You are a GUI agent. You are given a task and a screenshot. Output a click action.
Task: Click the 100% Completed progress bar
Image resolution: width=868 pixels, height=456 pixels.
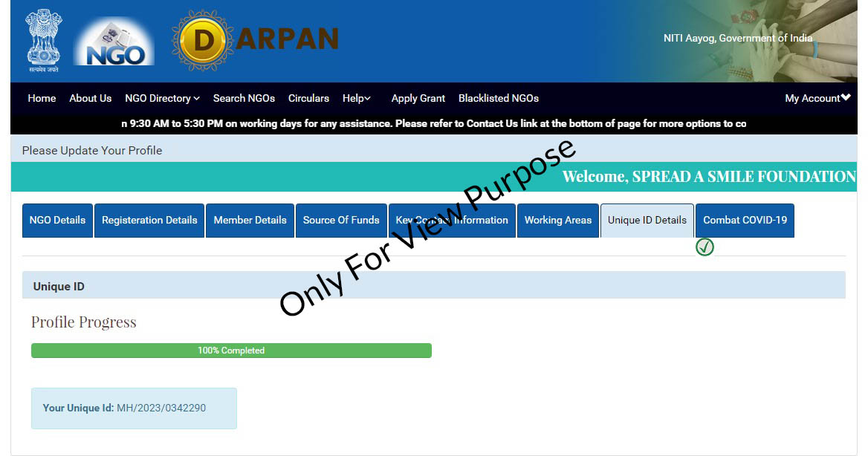coord(231,351)
